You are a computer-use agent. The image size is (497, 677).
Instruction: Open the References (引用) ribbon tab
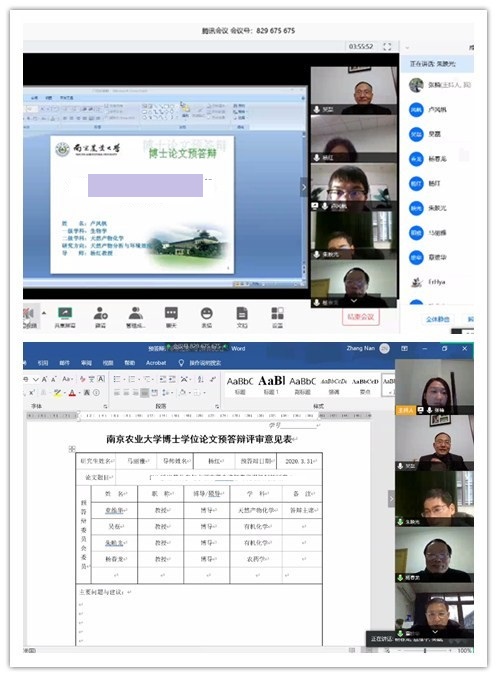click(43, 363)
